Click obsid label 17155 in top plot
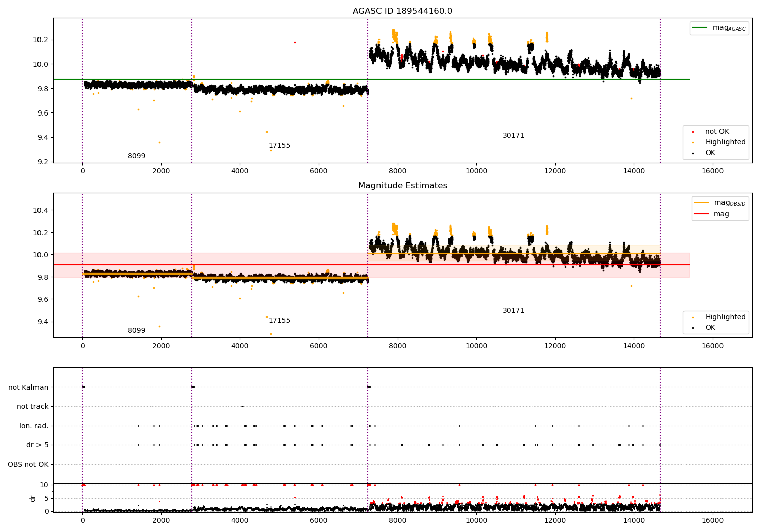 (279, 146)
